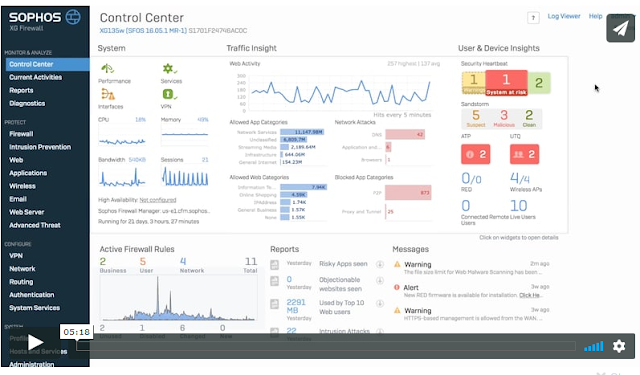Go to Firewall section

tap(21, 134)
